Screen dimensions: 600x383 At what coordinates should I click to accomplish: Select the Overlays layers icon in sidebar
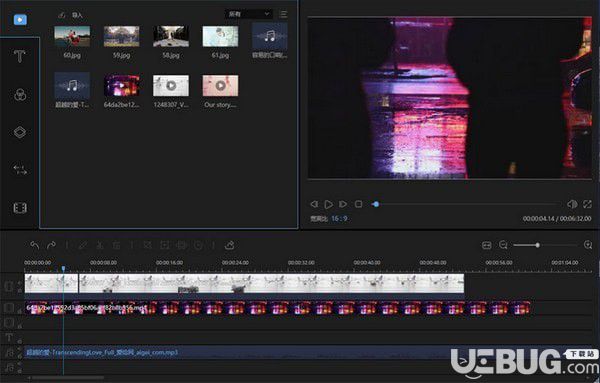20,132
